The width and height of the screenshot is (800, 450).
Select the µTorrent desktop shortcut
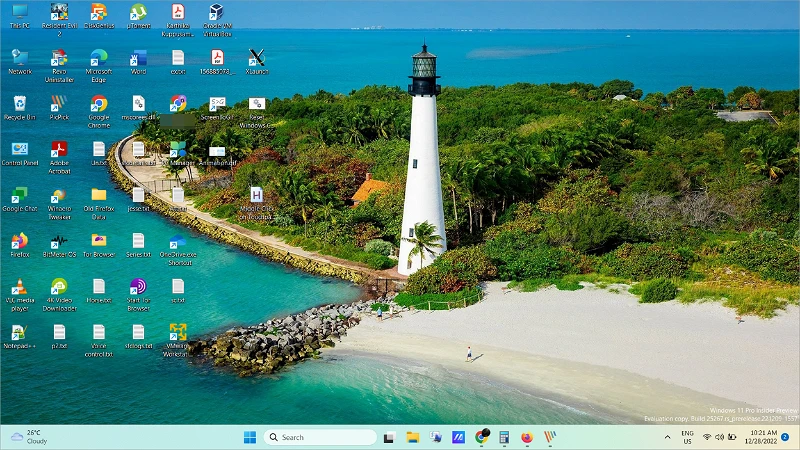pyautogui.click(x=138, y=16)
